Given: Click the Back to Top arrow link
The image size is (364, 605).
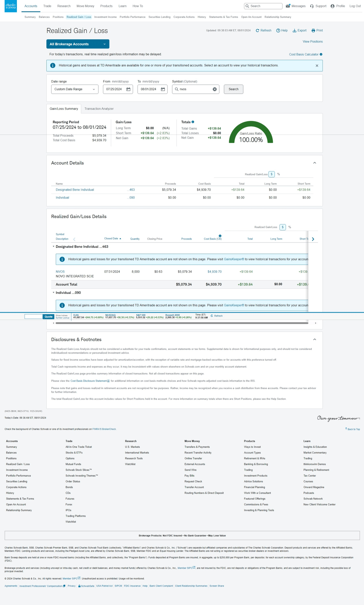Looking at the screenshot, I should 352,429.
